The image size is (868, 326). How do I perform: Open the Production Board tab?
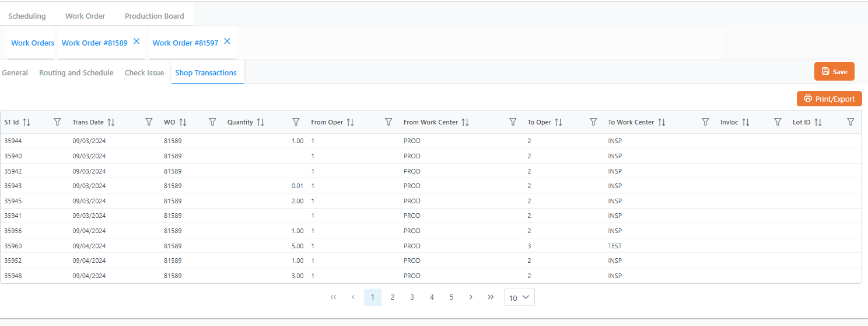[x=155, y=16]
